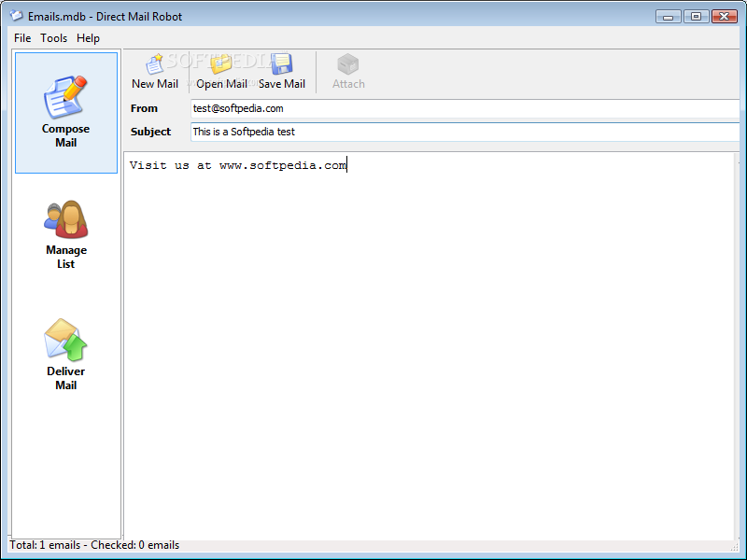Go to Deliver Mail section
747x560 pixels.
66,356
